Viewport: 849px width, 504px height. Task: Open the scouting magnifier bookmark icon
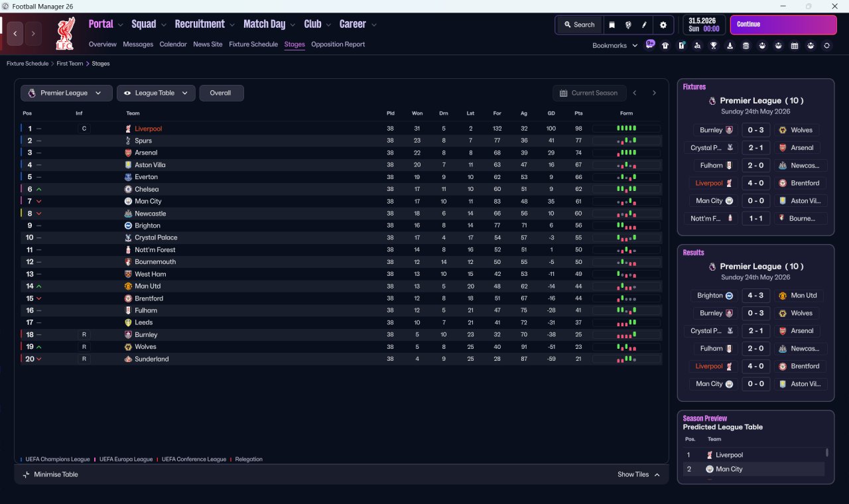[697, 46]
